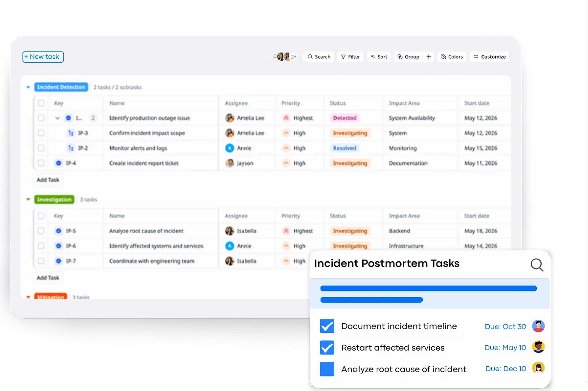
Task: Click the IP-2 subtask icon
Action: 71,148
